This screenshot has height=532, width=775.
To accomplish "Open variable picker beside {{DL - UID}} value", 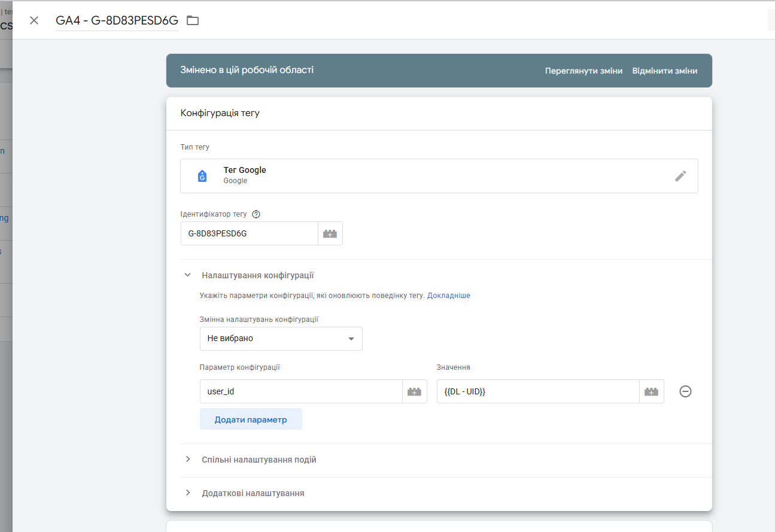I will pos(652,391).
